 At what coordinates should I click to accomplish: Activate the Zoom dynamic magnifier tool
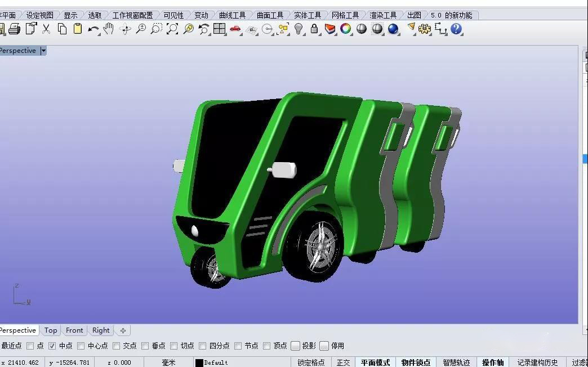(141, 29)
